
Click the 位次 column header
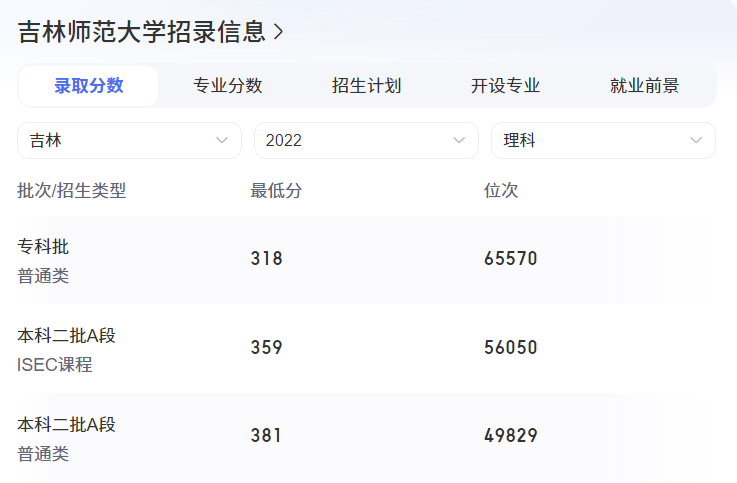click(x=501, y=190)
